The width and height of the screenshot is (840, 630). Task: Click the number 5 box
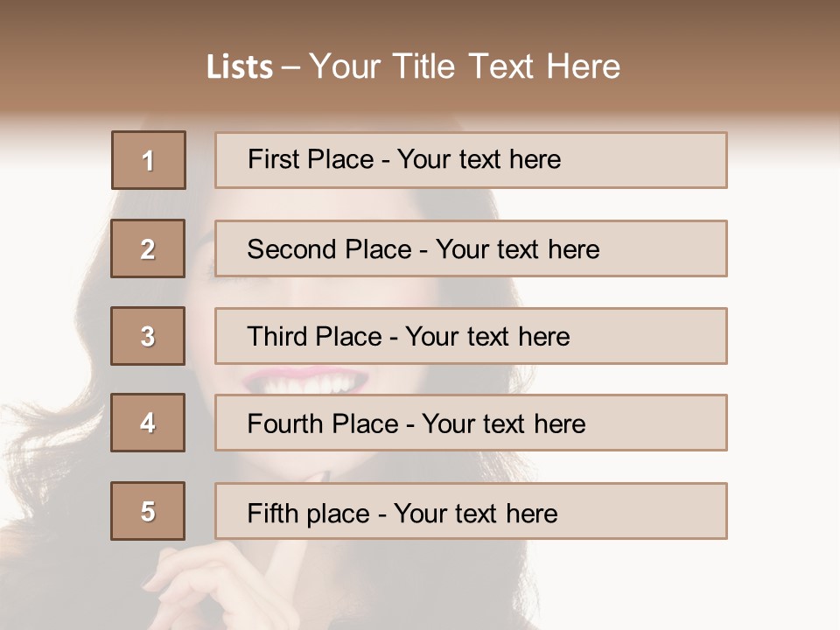pyautogui.click(x=148, y=511)
